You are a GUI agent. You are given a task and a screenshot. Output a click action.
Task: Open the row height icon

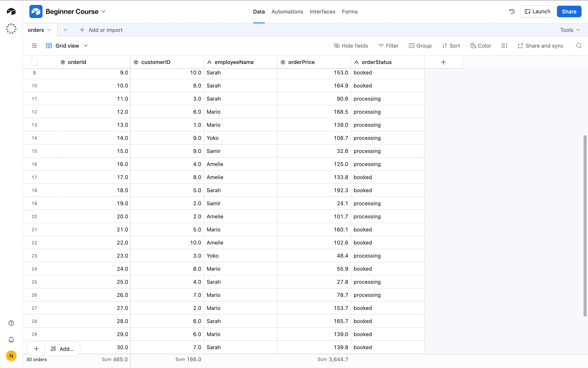click(x=504, y=46)
